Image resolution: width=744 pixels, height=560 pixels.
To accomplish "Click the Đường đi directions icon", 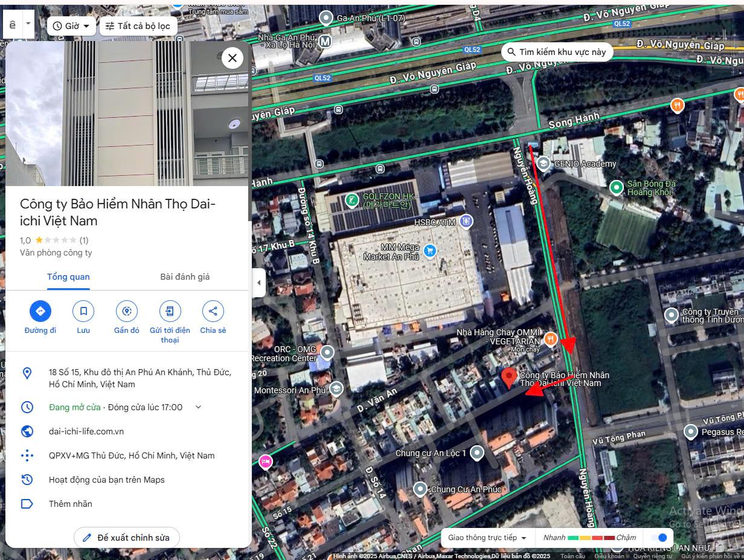I will click(40, 311).
